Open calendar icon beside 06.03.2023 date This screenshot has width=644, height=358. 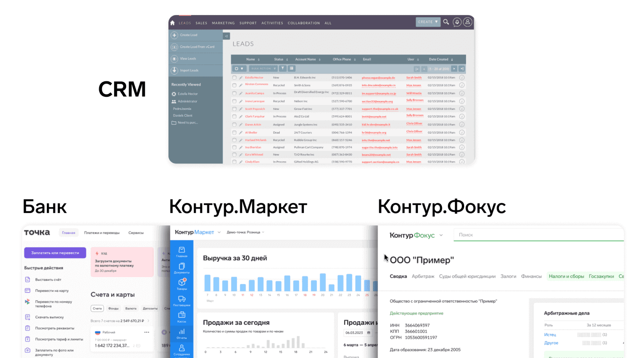(x=368, y=333)
